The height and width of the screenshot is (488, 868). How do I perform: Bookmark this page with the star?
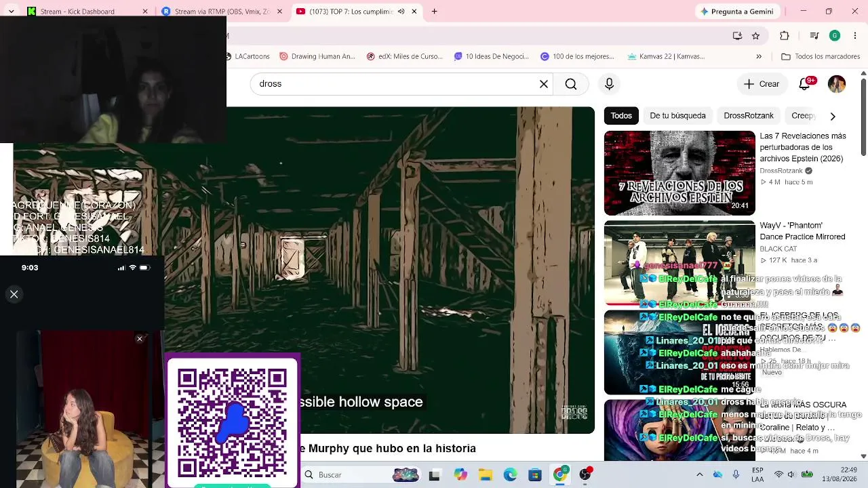click(755, 36)
